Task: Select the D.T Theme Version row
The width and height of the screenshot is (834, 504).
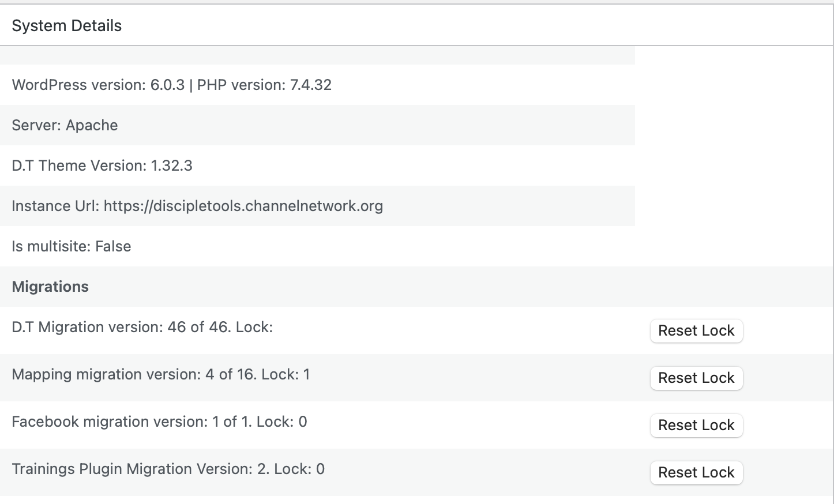Action: (x=102, y=166)
